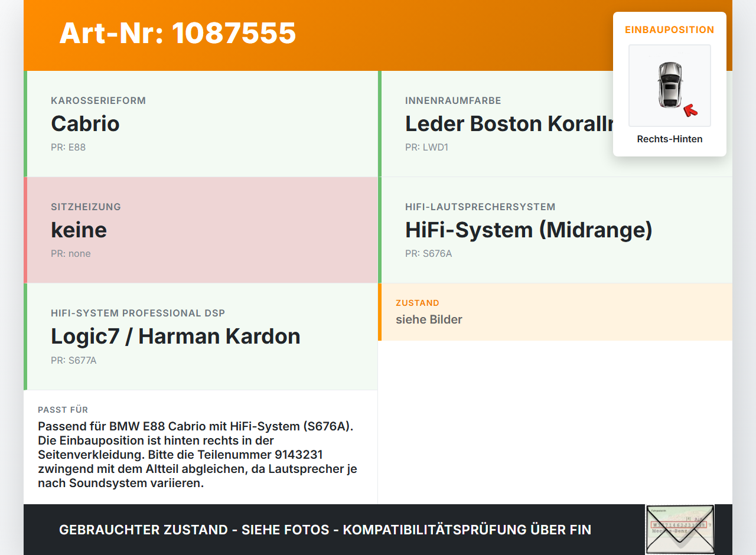Image resolution: width=756 pixels, height=555 pixels.
Task: Click the Leder Boston interior color value
Action: tap(509, 123)
